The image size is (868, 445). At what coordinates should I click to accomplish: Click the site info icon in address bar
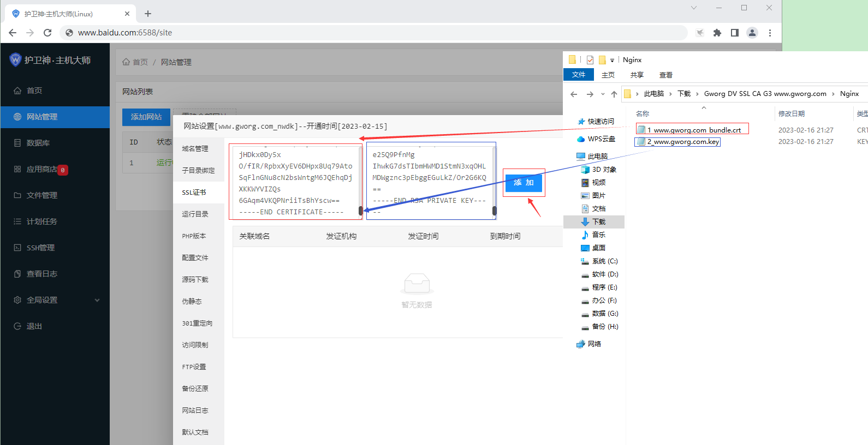[x=69, y=33]
